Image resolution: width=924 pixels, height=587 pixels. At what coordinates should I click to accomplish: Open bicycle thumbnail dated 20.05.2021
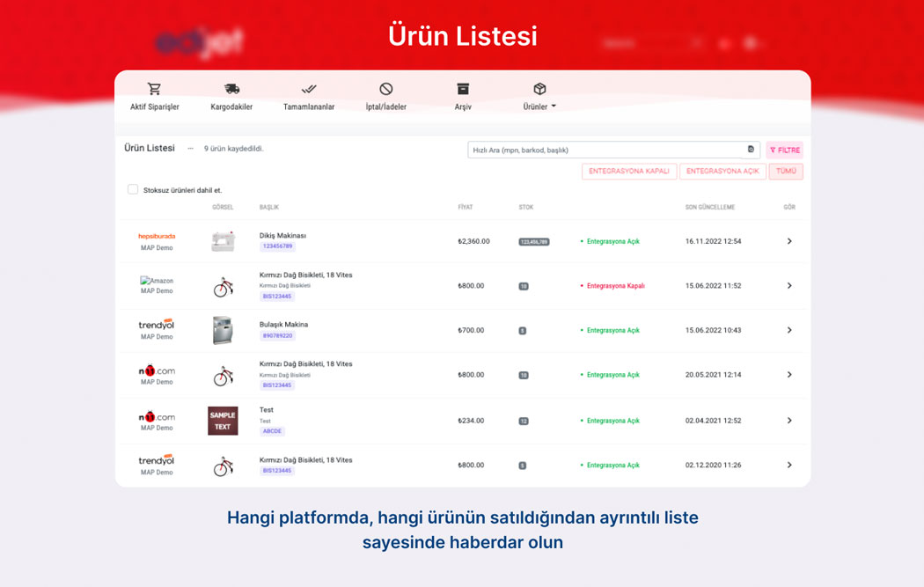224,376
